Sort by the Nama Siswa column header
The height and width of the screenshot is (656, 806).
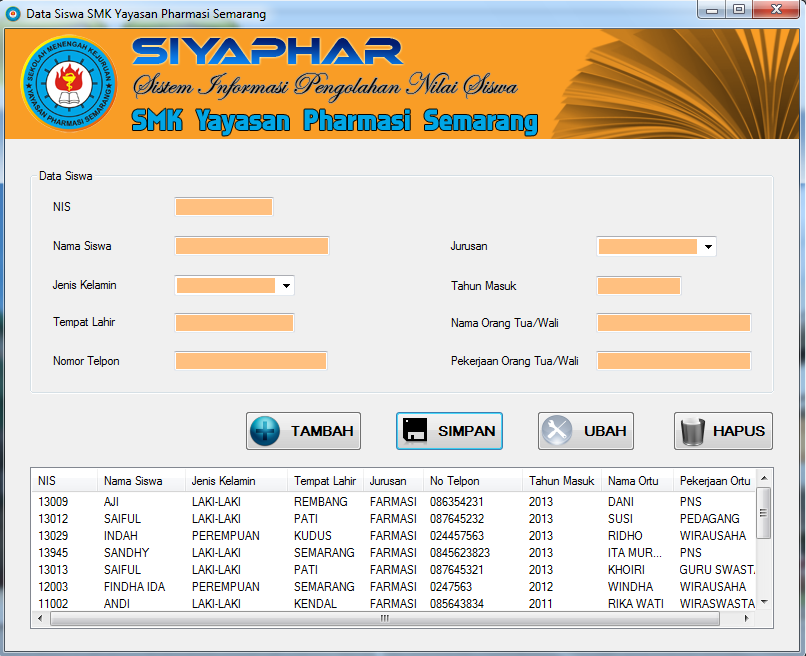[141, 481]
